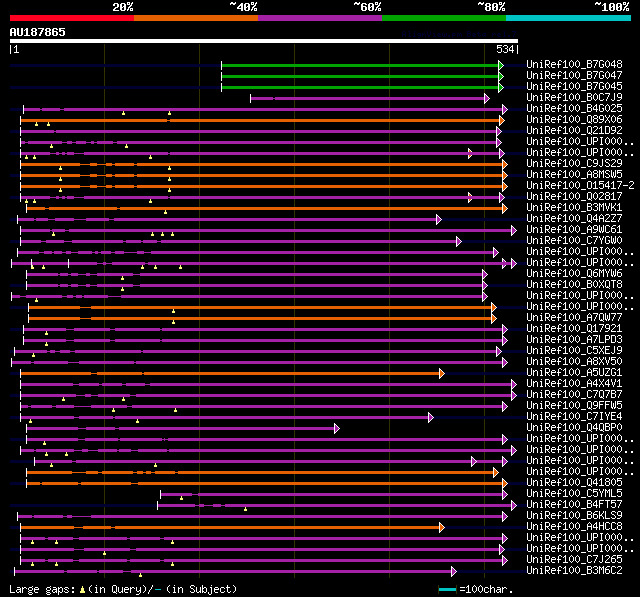Open hit UniRef100_B7G045
This screenshot has width=640, height=597.
[574, 87]
